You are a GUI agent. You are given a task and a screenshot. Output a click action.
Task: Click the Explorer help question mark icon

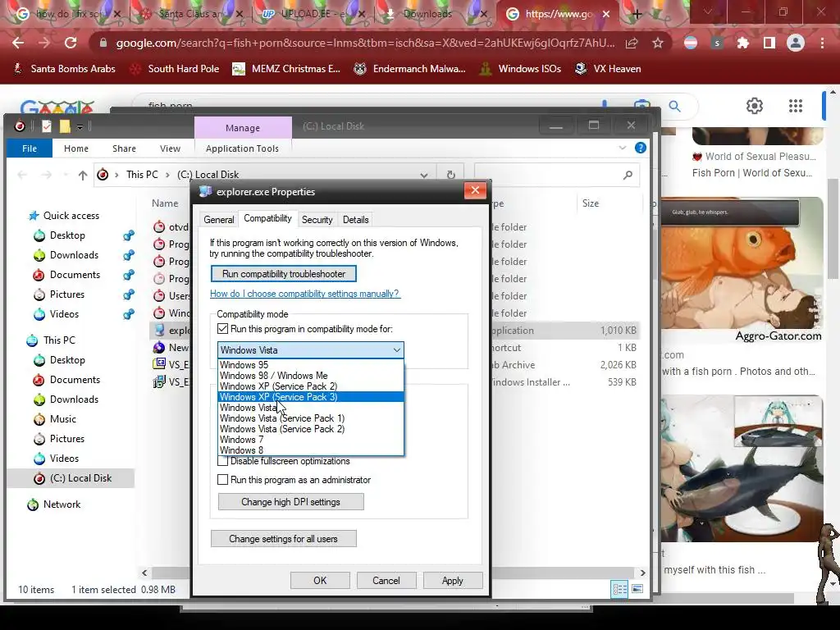point(640,148)
